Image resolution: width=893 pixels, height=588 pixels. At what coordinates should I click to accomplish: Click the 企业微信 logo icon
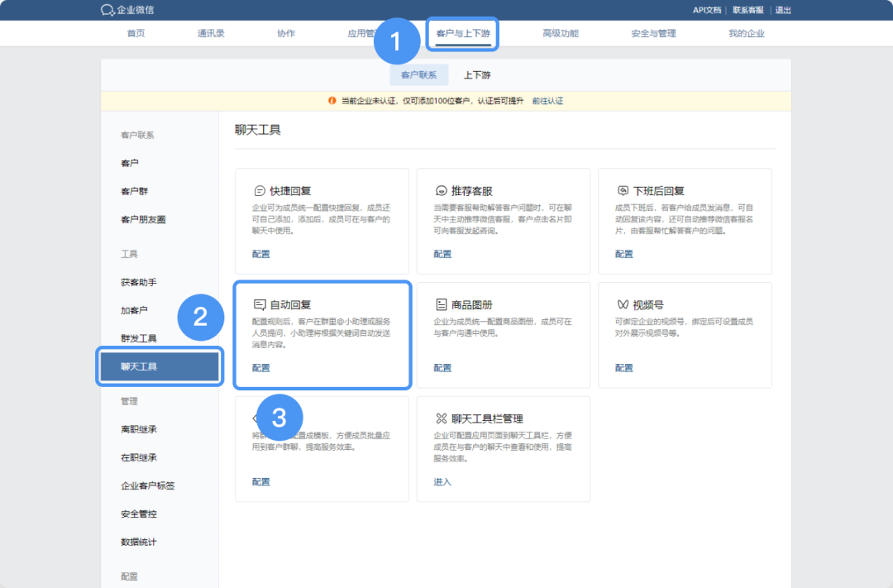point(107,10)
